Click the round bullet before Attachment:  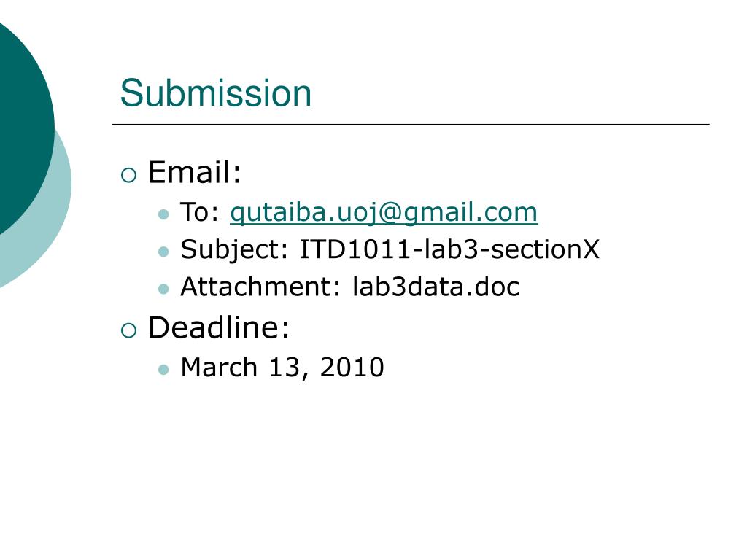point(163,289)
